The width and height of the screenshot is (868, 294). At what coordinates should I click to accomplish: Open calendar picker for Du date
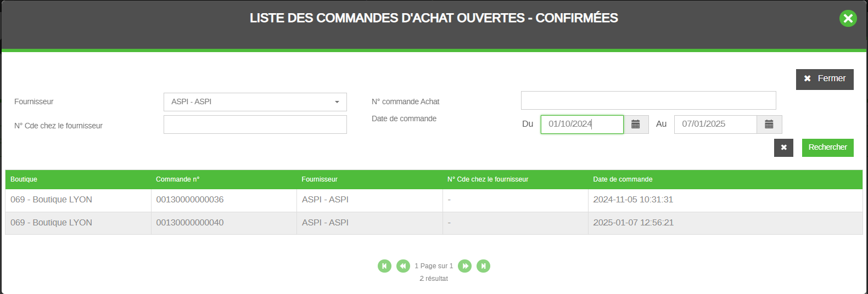tap(636, 125)
